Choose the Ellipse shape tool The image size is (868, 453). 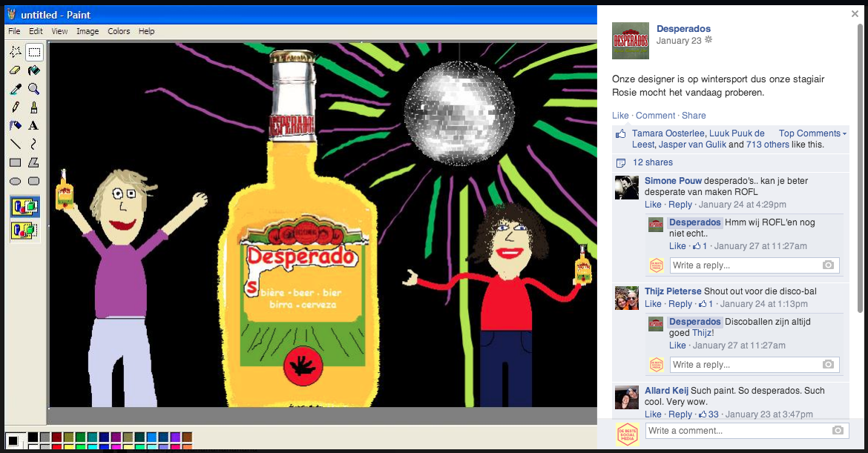click(x=15, y=181)
